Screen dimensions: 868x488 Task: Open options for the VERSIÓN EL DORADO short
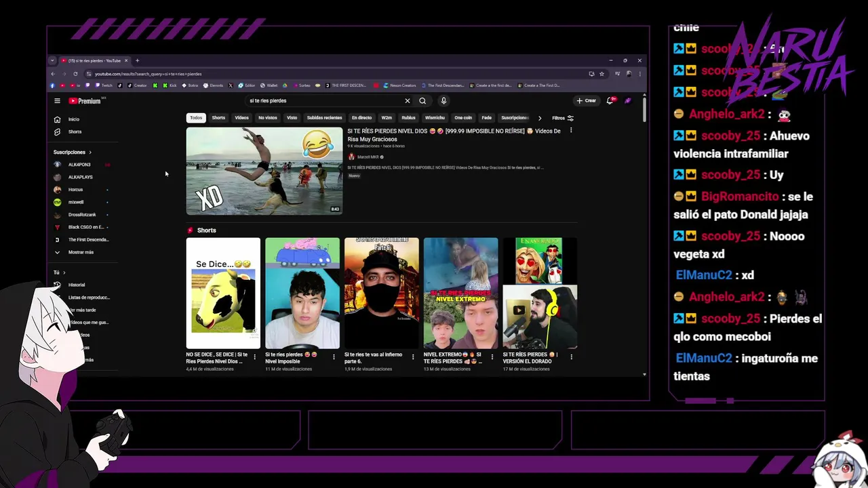coord(572,357)
